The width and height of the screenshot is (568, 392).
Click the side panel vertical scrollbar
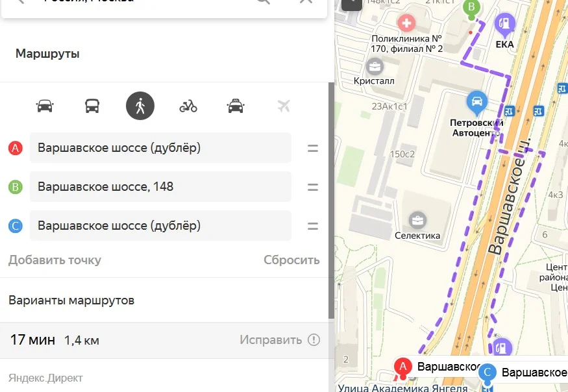pos(331,201)
